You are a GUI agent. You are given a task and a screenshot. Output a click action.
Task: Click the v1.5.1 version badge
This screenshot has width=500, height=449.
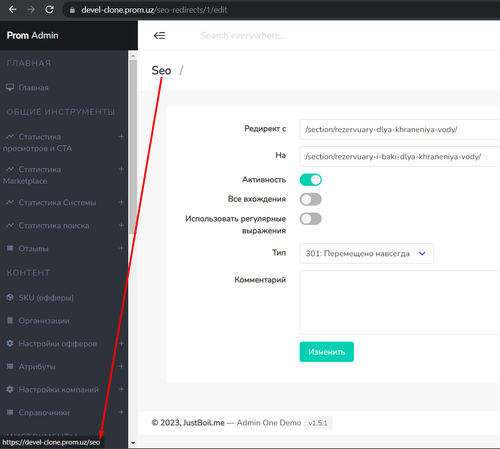click(x=318, y=423)
